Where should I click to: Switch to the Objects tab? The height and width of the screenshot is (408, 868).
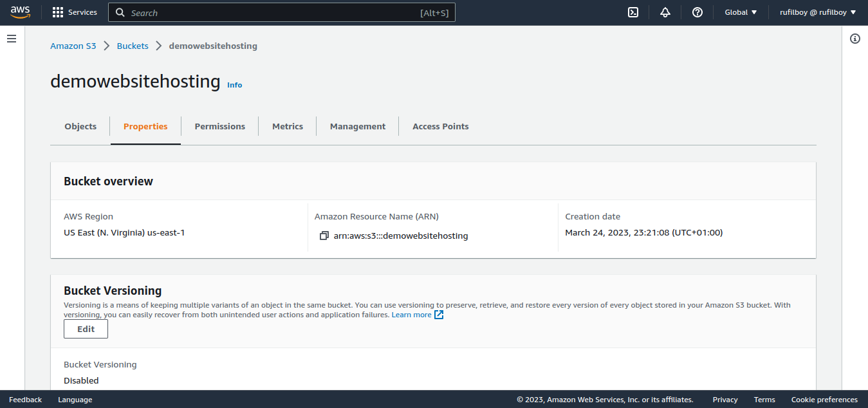[x=80, y=126]
